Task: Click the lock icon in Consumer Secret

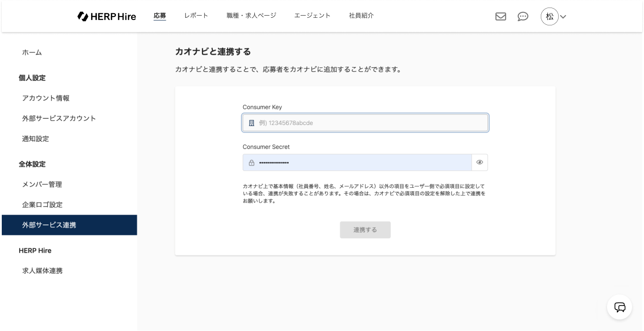Action: point(252,163)
